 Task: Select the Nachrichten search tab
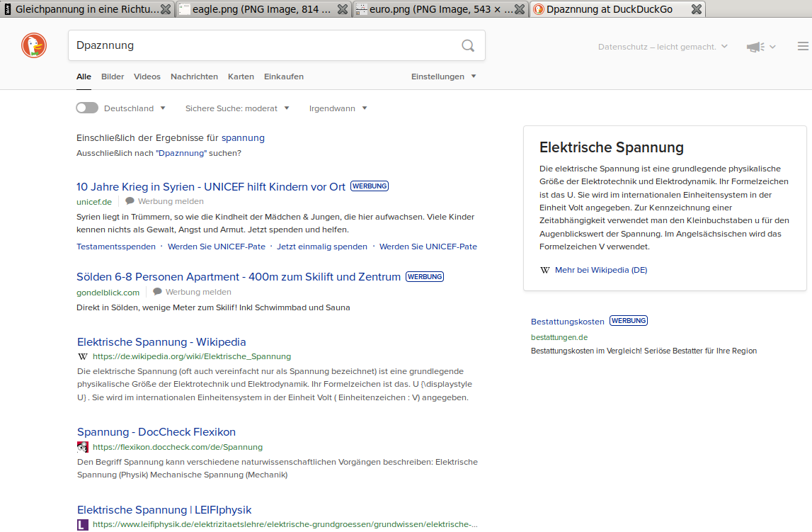point(194,77)
